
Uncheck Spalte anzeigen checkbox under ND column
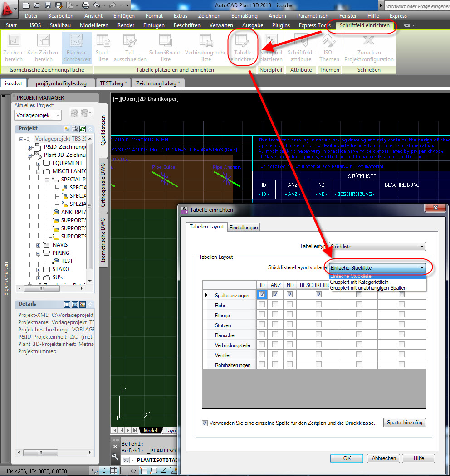point(289,295)
